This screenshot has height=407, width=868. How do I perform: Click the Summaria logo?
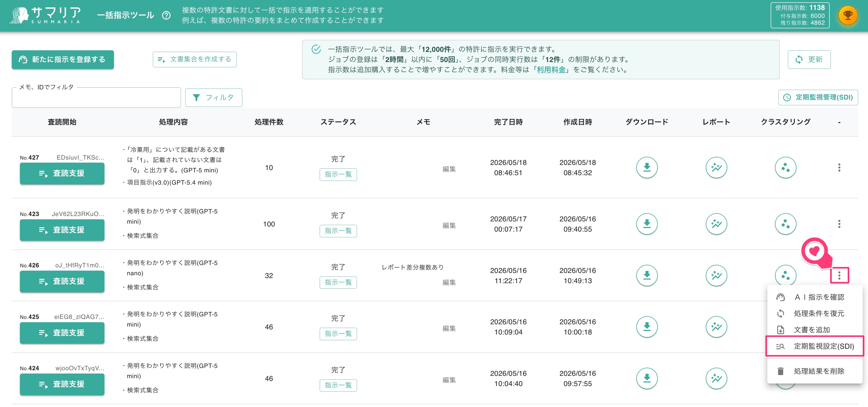(x=45, y=16)
